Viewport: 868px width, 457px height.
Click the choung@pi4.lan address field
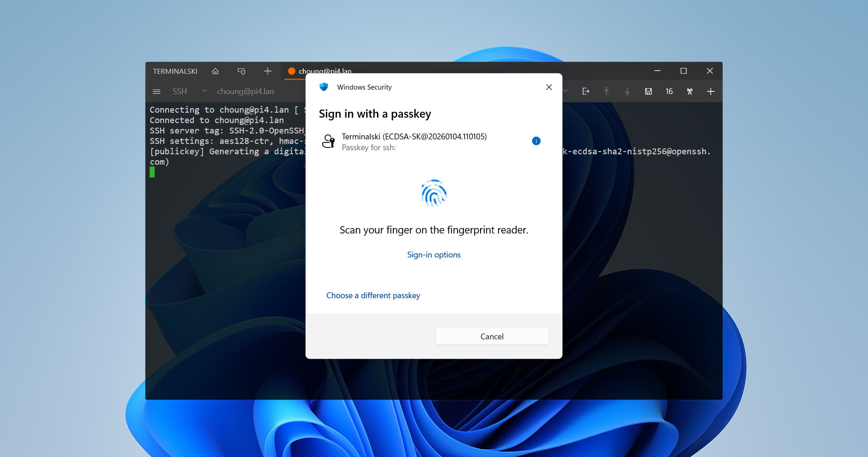point(245,91)
